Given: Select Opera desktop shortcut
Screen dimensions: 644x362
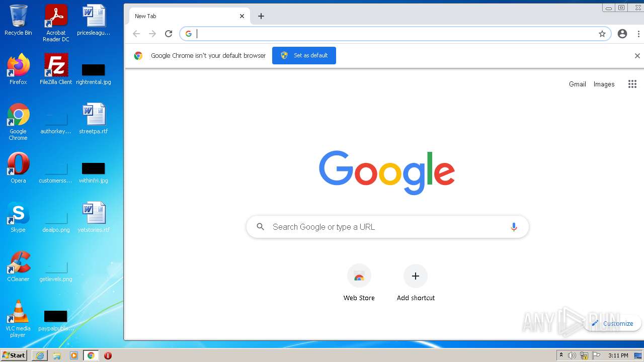Looking at the screenshot, I should 18,168.
